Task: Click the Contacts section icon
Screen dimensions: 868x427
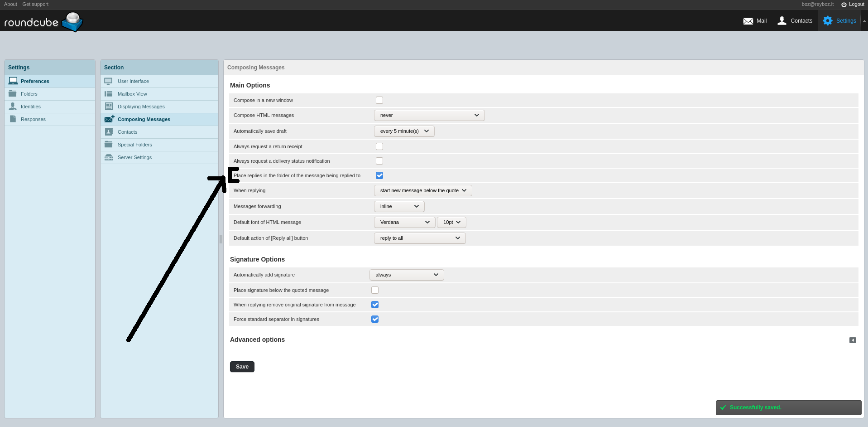Action: [109, 131]
